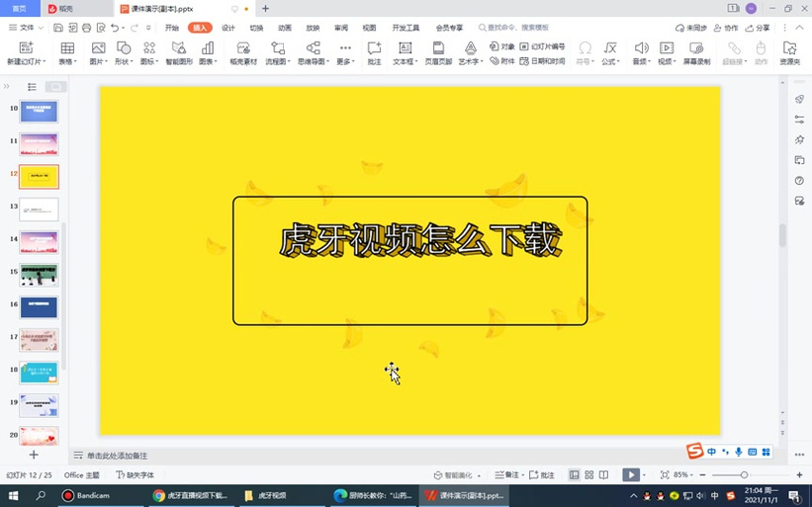Collapse the slide panel with double chevron
Viewport: 812px width, 507px height.
pyautogui.click(x=7, y=86)
